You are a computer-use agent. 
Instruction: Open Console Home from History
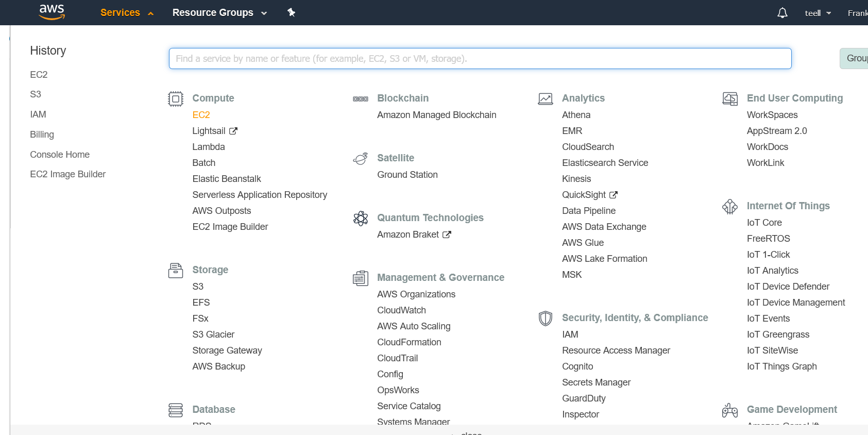pyautogui.click(x=60, y=155)
